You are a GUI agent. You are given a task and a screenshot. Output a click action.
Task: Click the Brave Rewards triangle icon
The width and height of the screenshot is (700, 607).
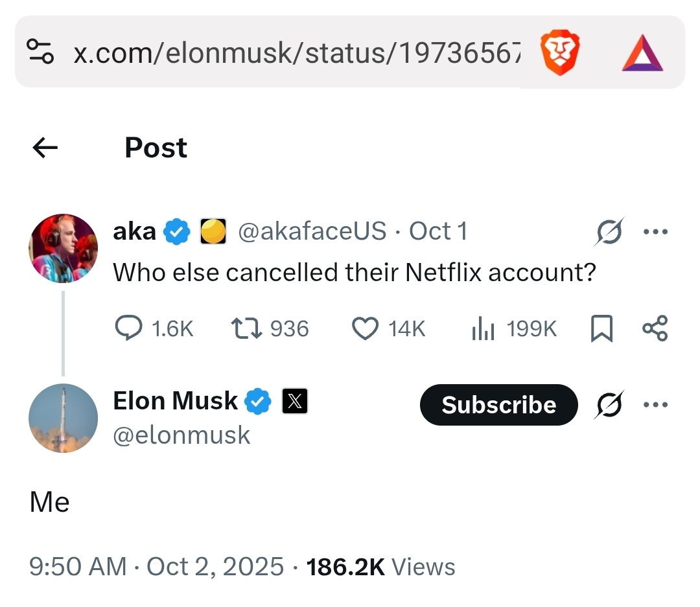click(x=642, y=53)
